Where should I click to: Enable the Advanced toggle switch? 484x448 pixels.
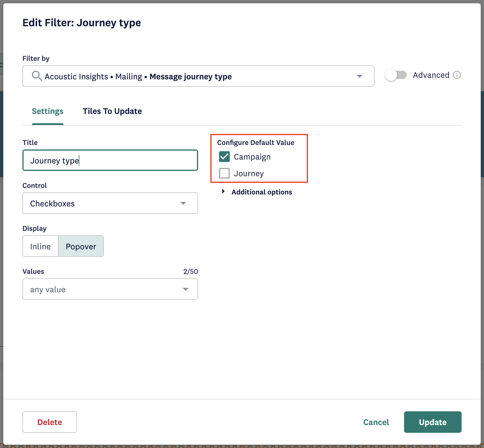(x=396, y=75)
